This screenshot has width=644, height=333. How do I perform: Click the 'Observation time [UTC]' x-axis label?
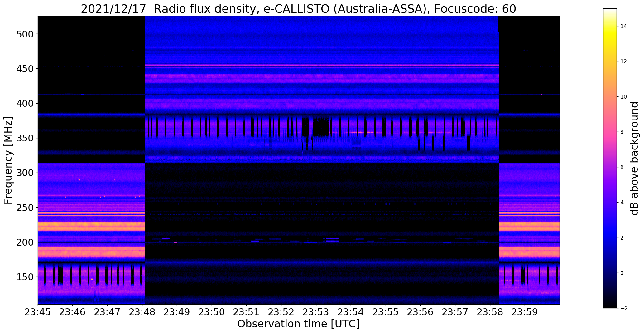point(298,324)
